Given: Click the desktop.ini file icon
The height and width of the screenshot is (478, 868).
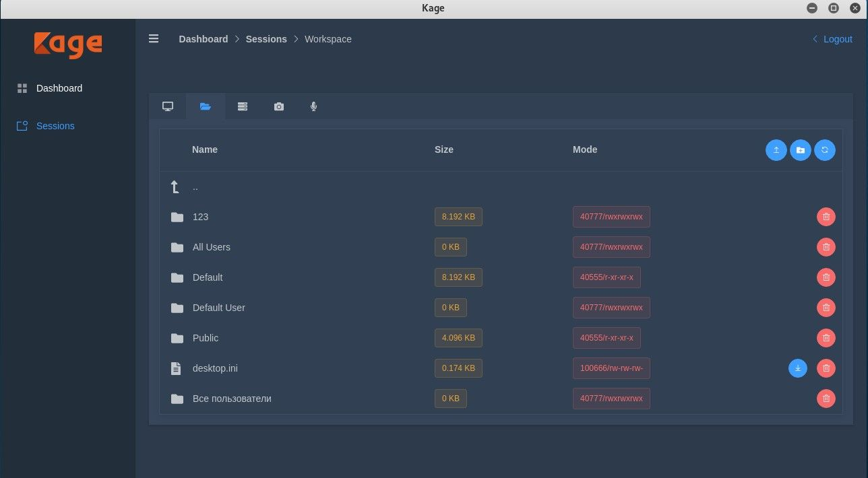Looking at the screenshot, I should click(x=176, y=368).
